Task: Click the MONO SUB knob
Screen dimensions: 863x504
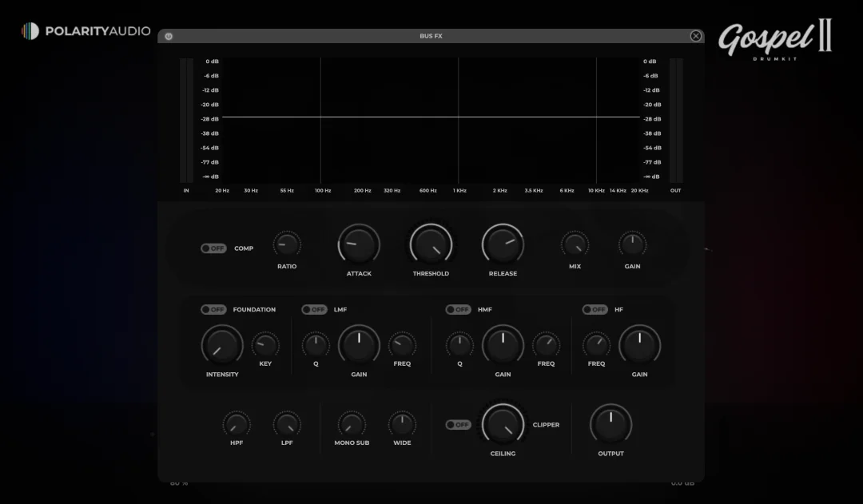Action: point(352,424)
